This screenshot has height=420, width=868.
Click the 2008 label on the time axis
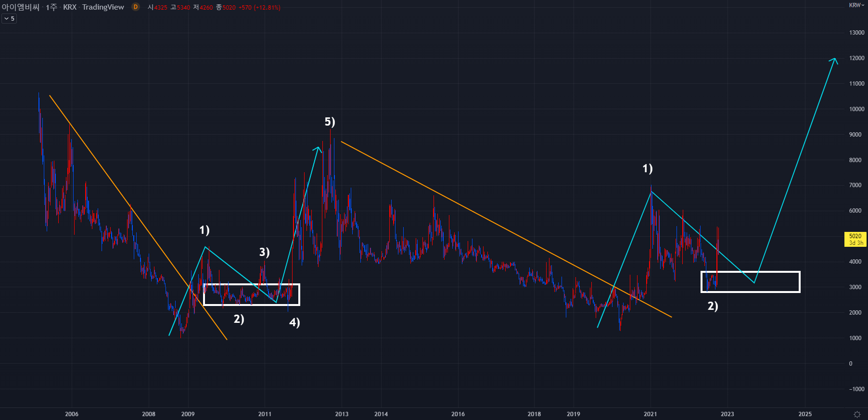(149, 414)
